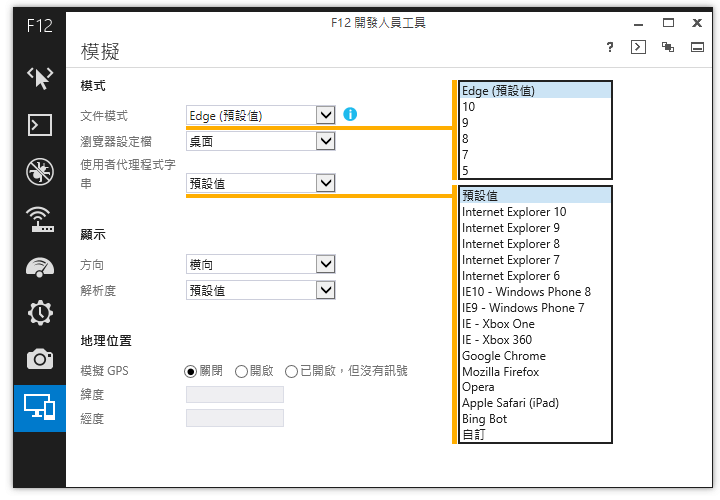The width and height of the screenshot is (720, 500).
Task: Select 預設值 in user agent list
Action: pos(535,196)
